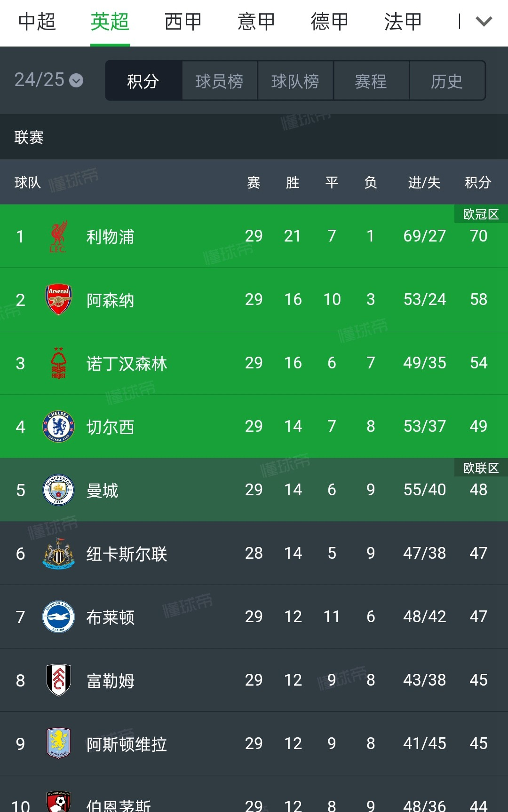The height and width of the screenshot is (812, 508).
Task: Open the 富勒姆 team name link
Action: click(x=111, y=680)
